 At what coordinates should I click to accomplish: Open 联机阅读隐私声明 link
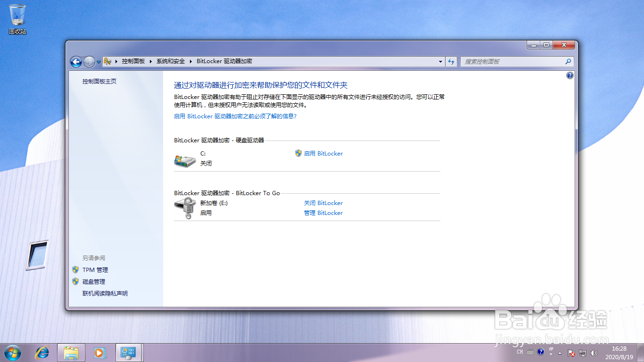(x=105, y=293)
